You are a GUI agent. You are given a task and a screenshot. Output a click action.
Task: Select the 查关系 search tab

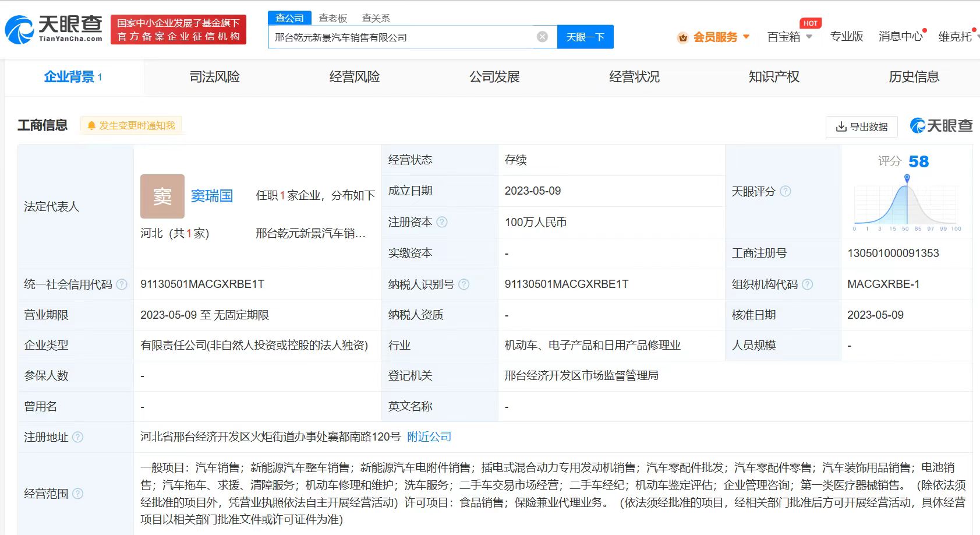(x=376, y=18)
